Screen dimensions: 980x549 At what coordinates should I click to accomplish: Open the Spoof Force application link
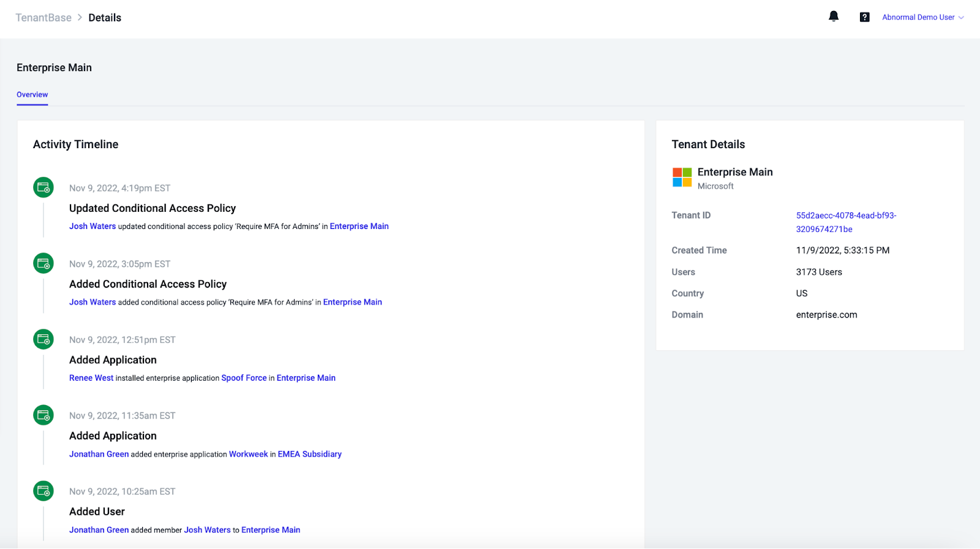tap(244, 378)
